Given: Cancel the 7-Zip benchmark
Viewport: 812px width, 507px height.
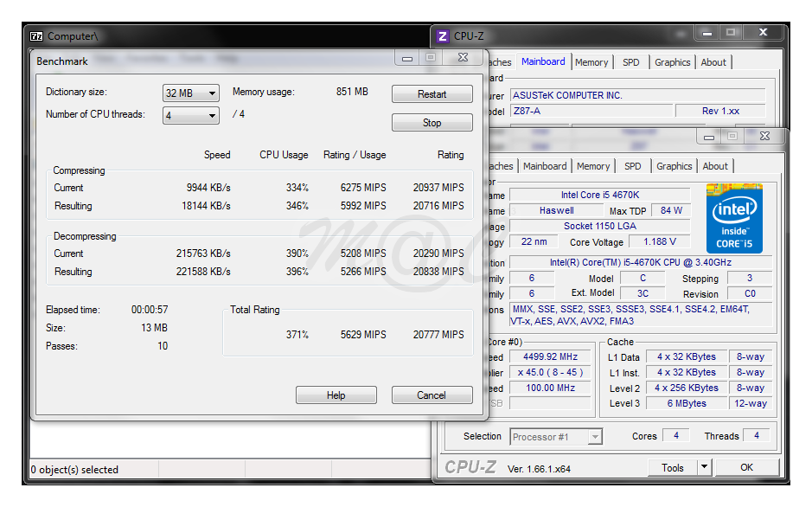Looking at the screenshot, I should tap(432, 395).
